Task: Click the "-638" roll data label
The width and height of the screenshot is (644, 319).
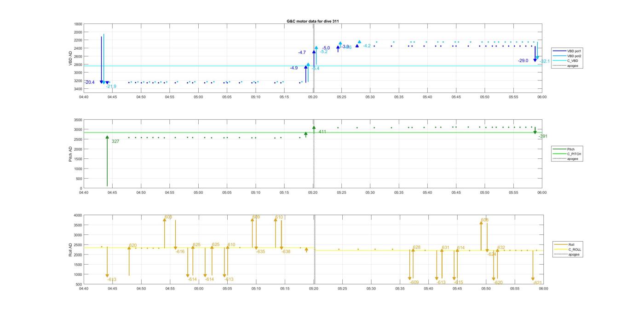Action: pos(286,252)
